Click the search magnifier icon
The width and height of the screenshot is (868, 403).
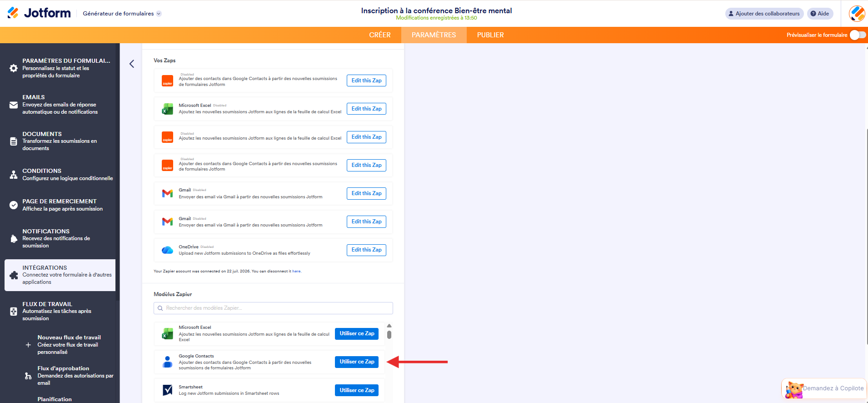160,308
